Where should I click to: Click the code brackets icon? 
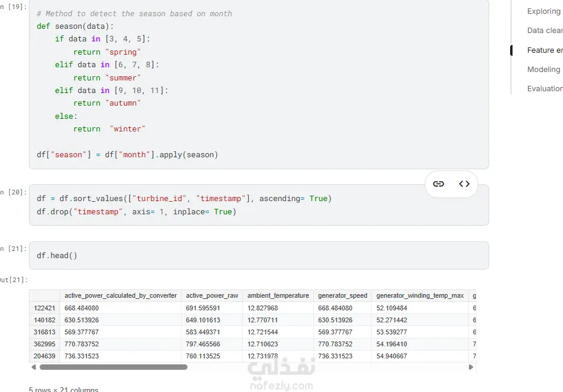[x=464, y=184]
